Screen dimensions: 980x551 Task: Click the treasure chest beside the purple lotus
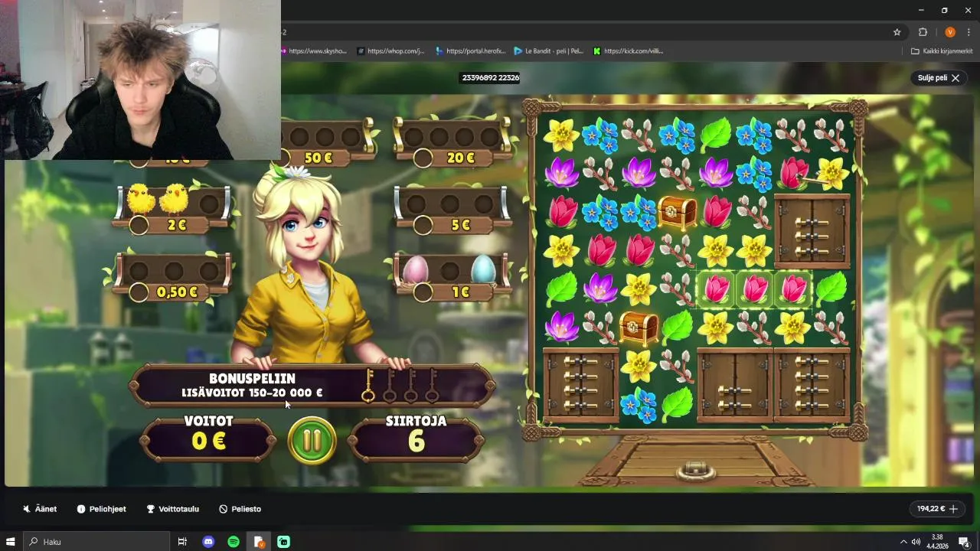tap(639, 327)
